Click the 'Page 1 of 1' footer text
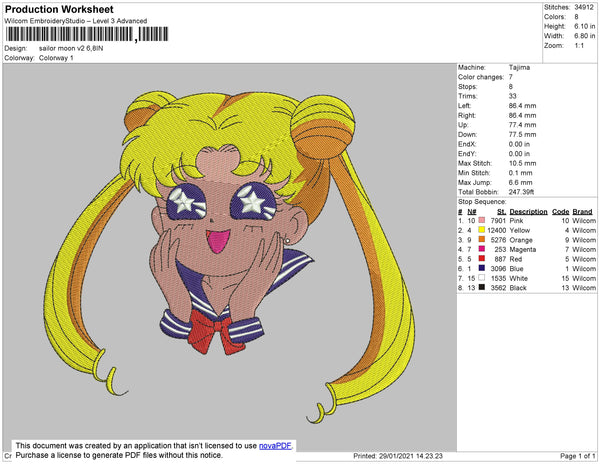The height and width of the screenshot is (464, 600). [578, 456]
